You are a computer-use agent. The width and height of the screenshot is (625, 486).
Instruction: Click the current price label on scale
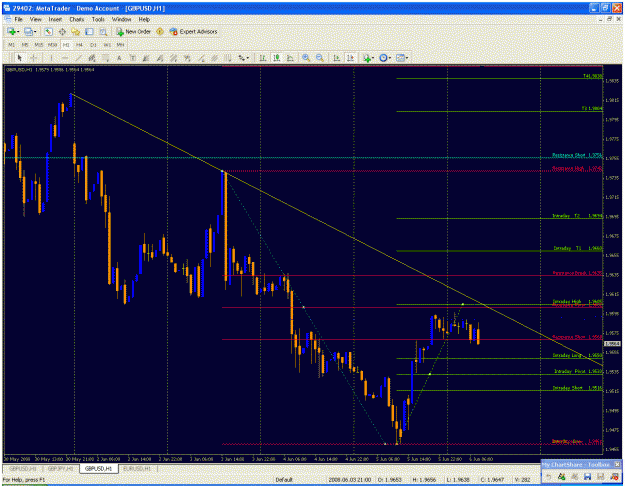(x=612, y=343)
